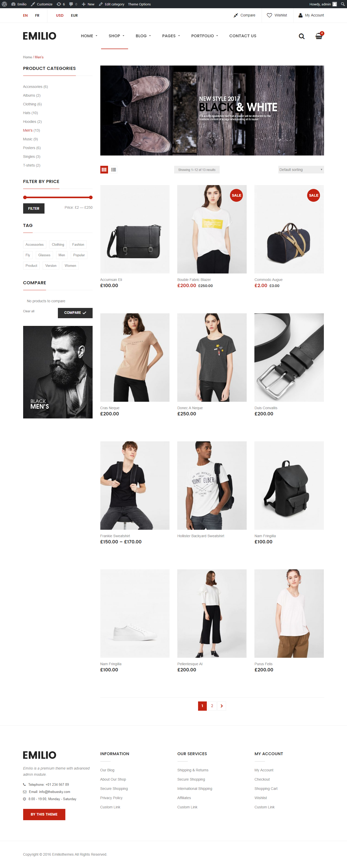This screenshot has height=868, width=347.
Task: Expand the SHOP menu dropdown
Action: point(116,36)
